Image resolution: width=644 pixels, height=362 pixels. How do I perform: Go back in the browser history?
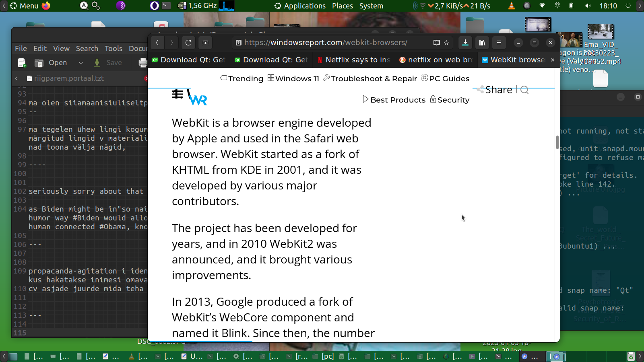[x=157, y=43]
